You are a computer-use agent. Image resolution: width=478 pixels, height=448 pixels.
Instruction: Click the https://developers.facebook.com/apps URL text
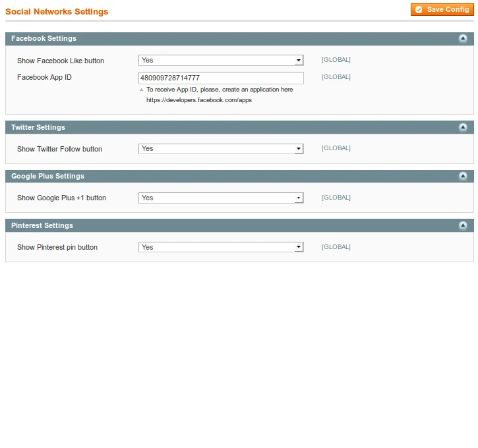click(x=199, y=100)
